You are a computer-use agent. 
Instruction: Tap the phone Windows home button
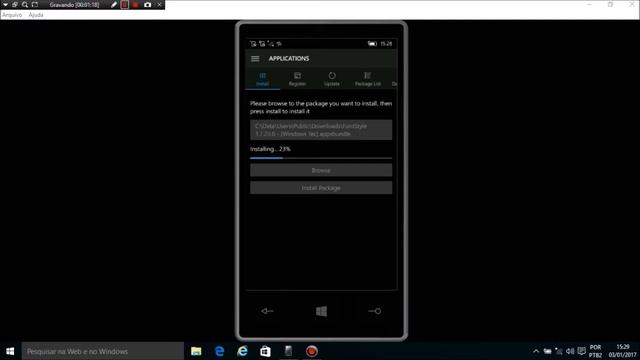(321, 311)
